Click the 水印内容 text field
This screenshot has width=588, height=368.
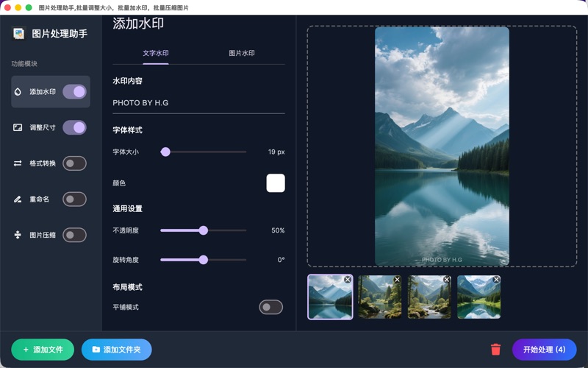pyautogui.click(x=198, y=103)
